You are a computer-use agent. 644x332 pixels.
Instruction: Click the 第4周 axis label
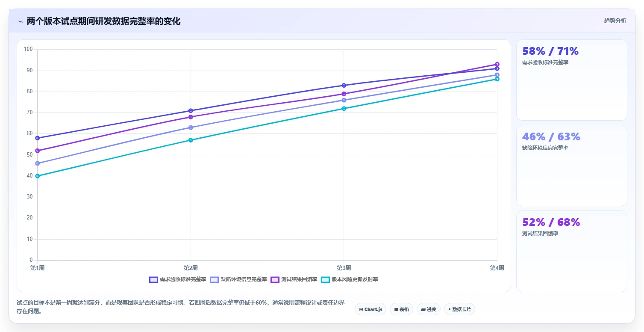click(497, 268)
